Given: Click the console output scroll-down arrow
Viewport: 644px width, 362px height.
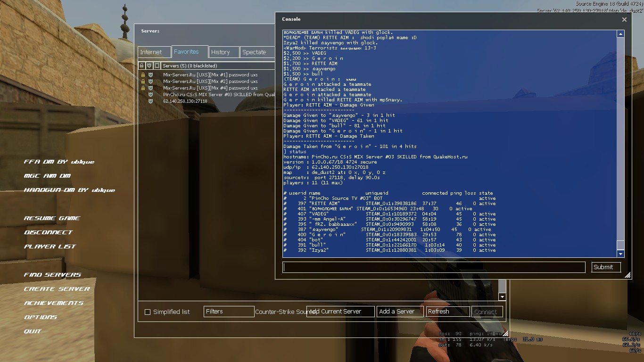Looking at the screenshot, I should click(620, 254).
